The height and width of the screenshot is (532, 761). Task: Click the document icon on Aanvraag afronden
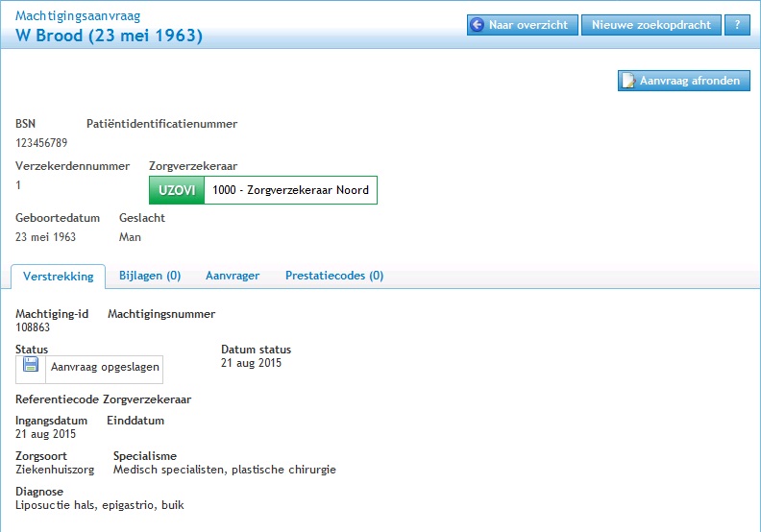pyautogui.click(x=628, y=81)
